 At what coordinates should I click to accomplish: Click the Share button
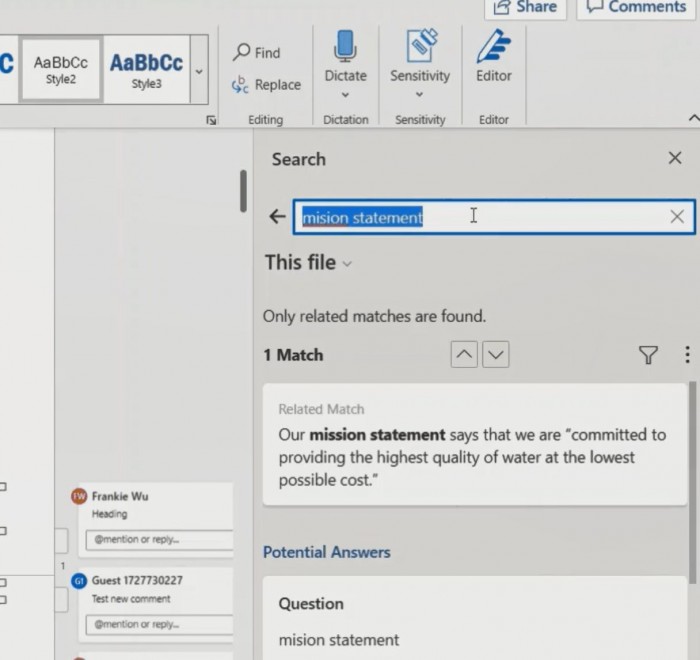[x=526, y=7]
